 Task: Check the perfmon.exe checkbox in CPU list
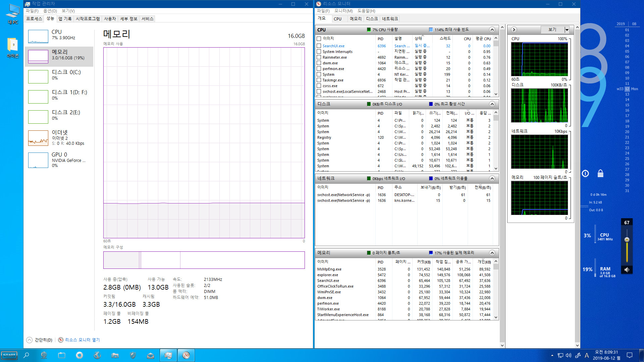pos(319,69)
